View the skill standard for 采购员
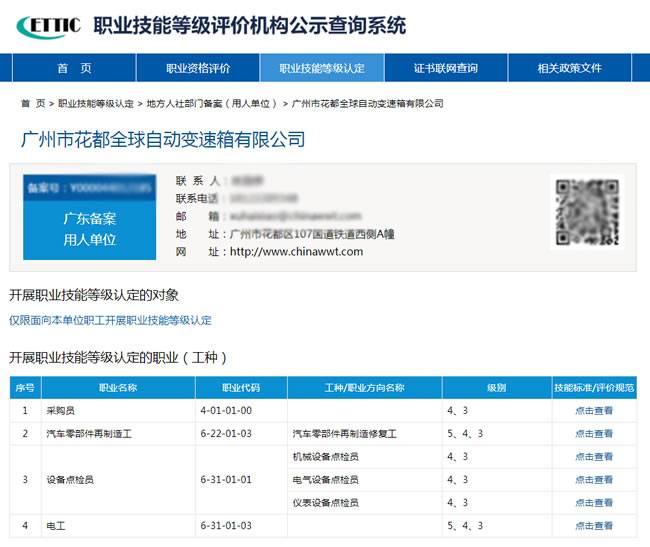 click(593, 410)
